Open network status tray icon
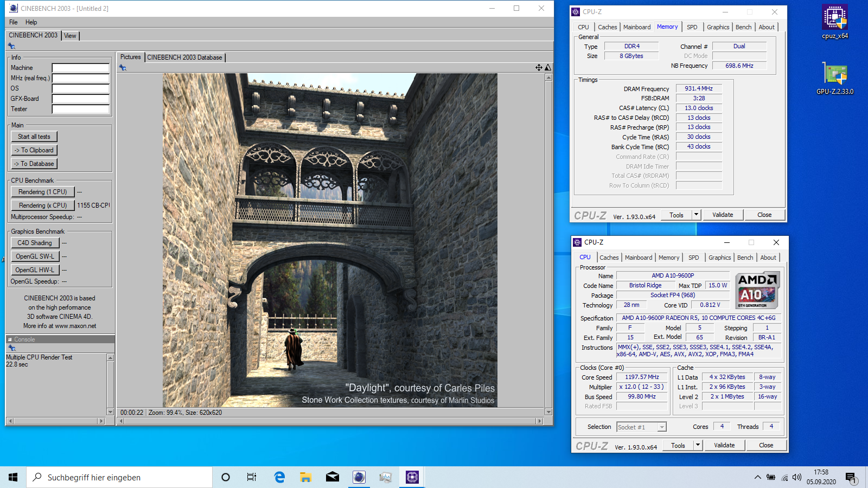Screen dimensions: 868x488 coord(784,477)
